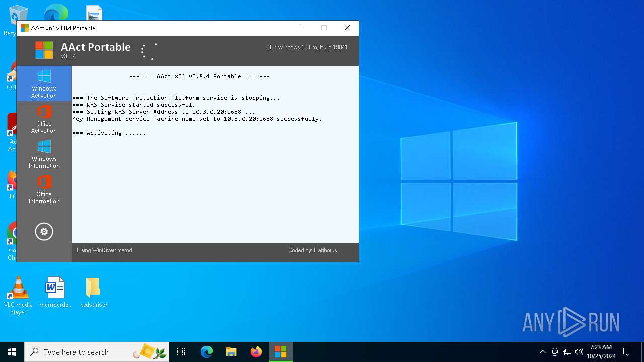644x362 pixels.
Task: Open Microsoft Edge desktop shortcut
Action: [x=56, y=13]
